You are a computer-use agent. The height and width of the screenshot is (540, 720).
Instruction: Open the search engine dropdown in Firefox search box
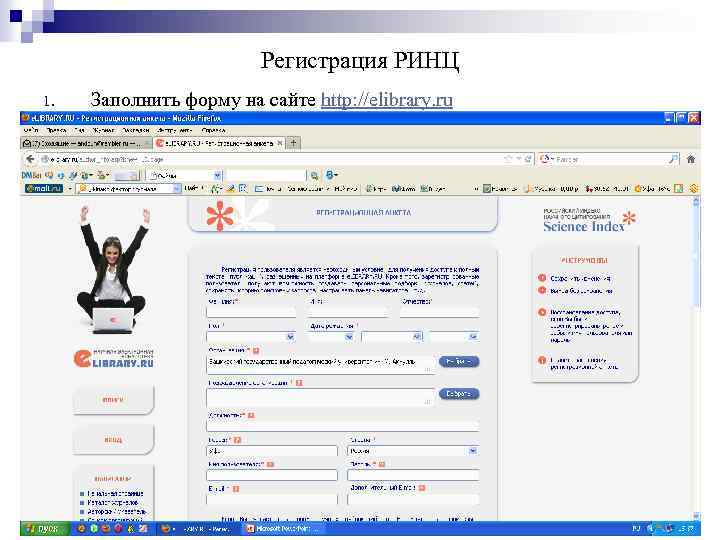(x=546, y=159)
